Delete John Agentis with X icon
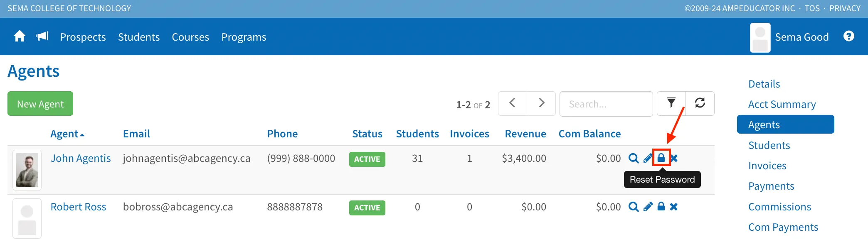 (x=674, y=158)
